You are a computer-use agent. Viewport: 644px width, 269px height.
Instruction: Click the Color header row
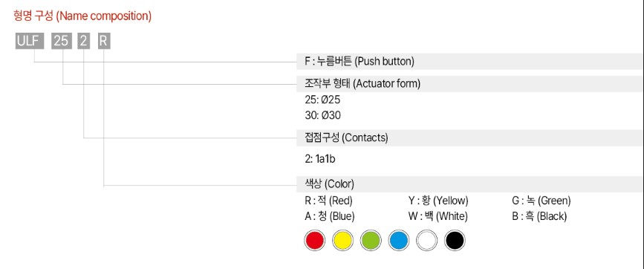coord(470,184)
